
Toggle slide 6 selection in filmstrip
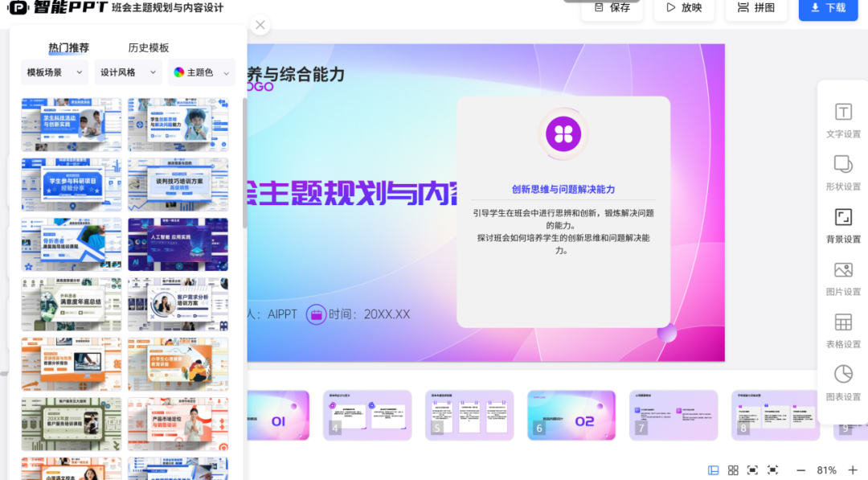[571, 416]
